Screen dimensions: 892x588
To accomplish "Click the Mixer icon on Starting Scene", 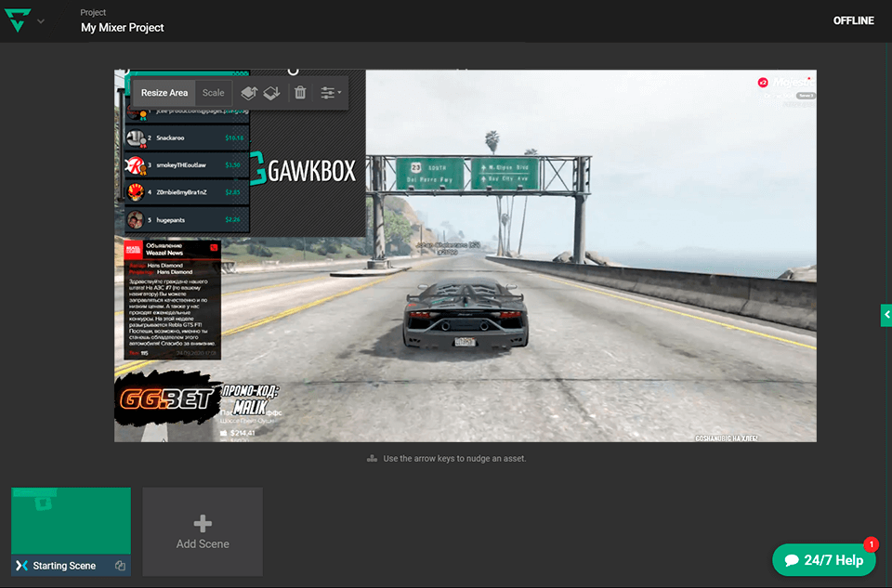I will pyautogui.click(x=21, y=566).
